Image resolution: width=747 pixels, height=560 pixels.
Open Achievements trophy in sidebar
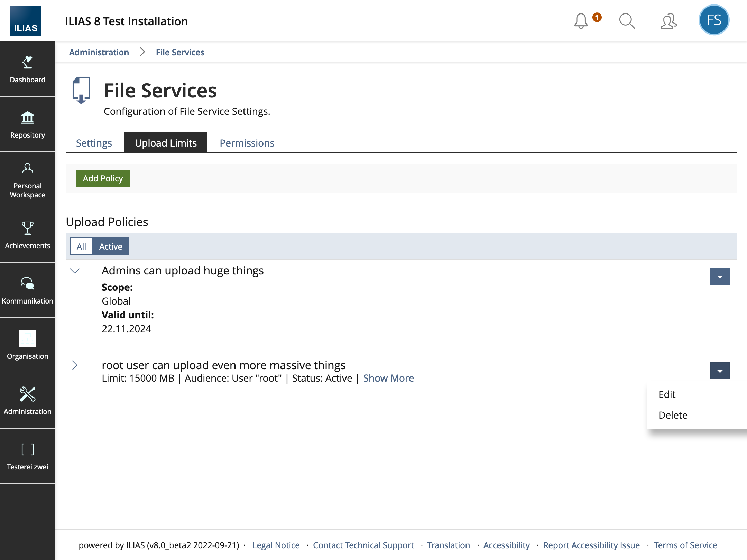[x=28, y=235]
